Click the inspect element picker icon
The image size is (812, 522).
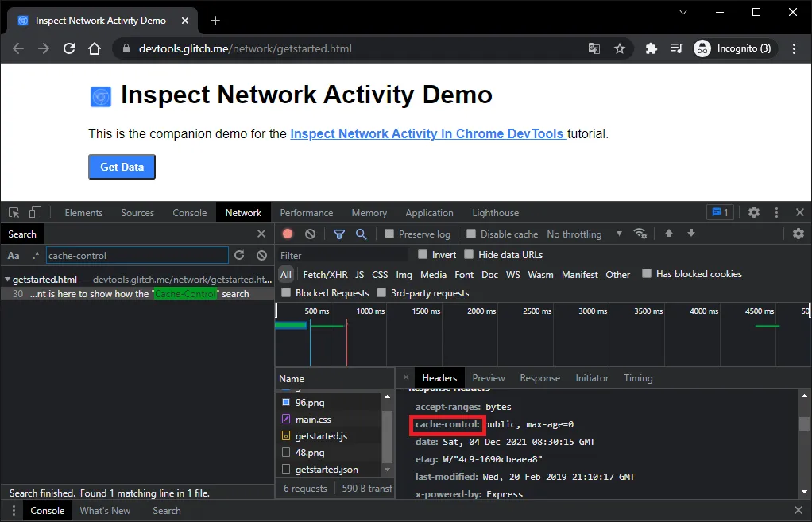click(14, 213)
